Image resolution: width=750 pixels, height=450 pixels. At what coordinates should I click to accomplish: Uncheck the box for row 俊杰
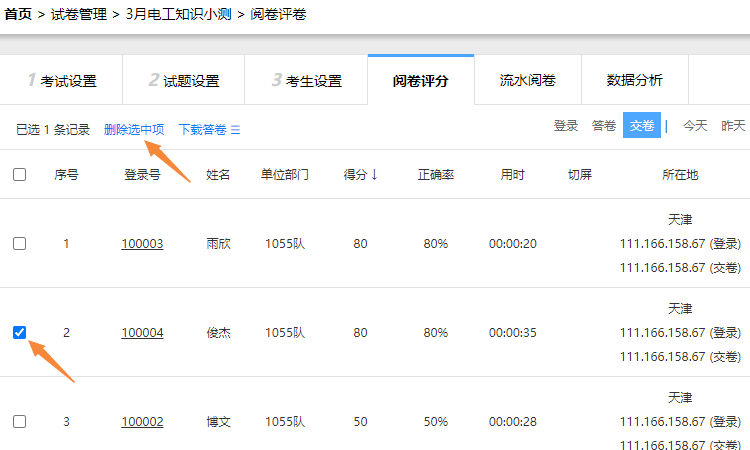coord(20,332)
